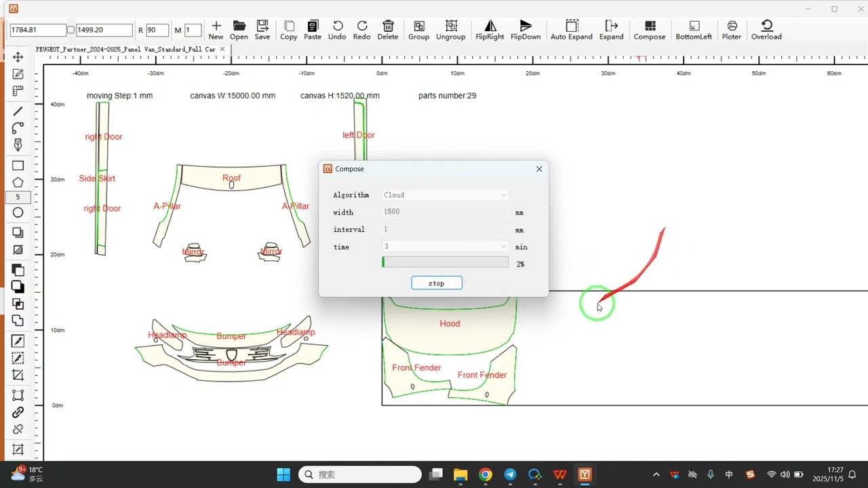Click New in the top toolbar

(216, 30)
